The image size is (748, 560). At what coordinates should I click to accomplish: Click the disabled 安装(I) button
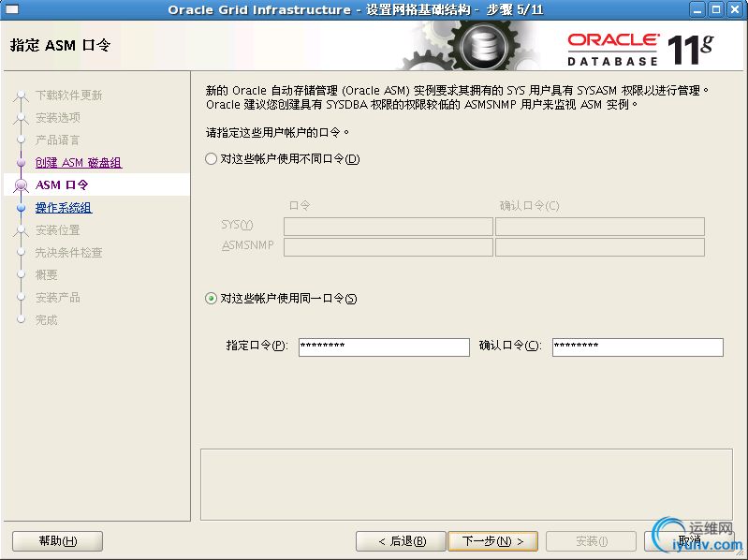591,541
